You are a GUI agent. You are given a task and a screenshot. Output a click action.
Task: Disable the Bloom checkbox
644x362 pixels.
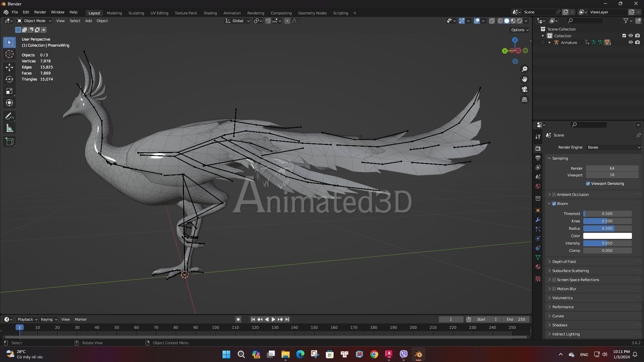click(554, 204)
